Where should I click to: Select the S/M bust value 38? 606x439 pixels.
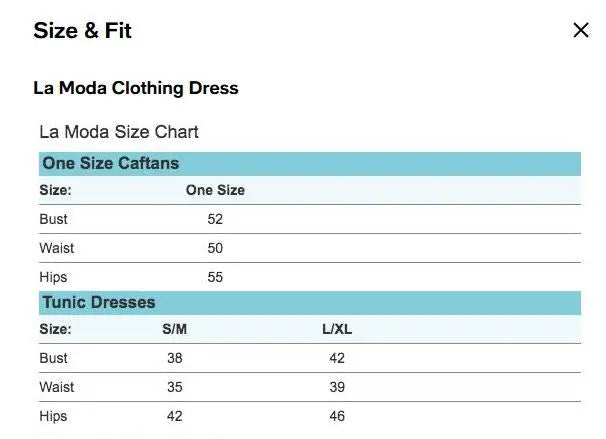coord(174,358)
